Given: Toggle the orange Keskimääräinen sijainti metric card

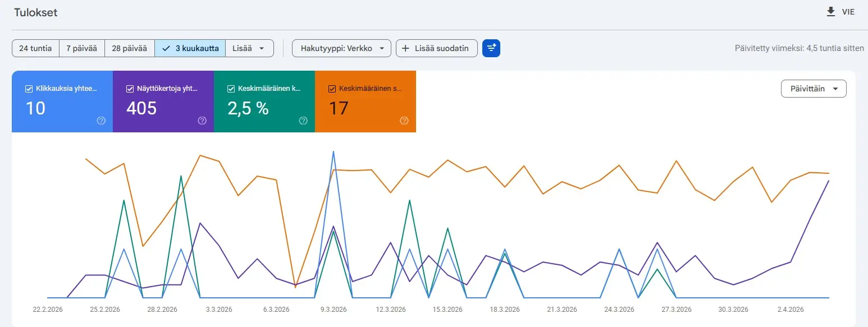Looking at the screenshot, I should [331, 88].
